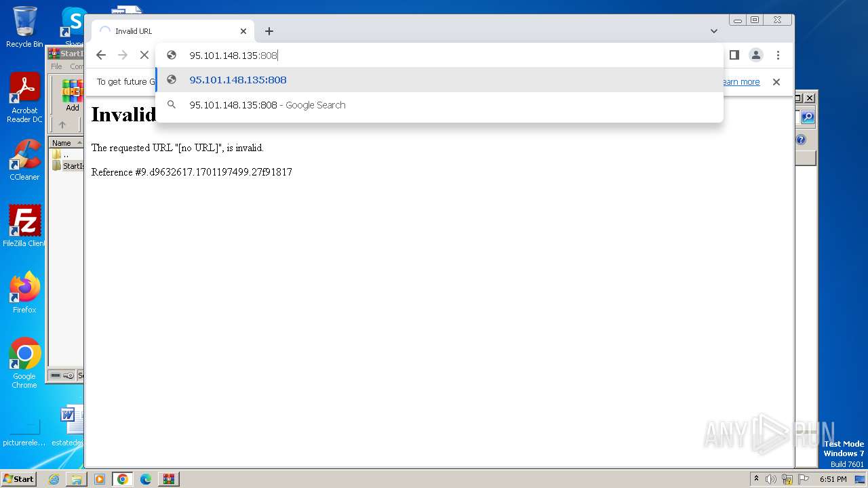Click the search icon in background window
The height and width of the screenshot is (488, 868).
[807, 117]
